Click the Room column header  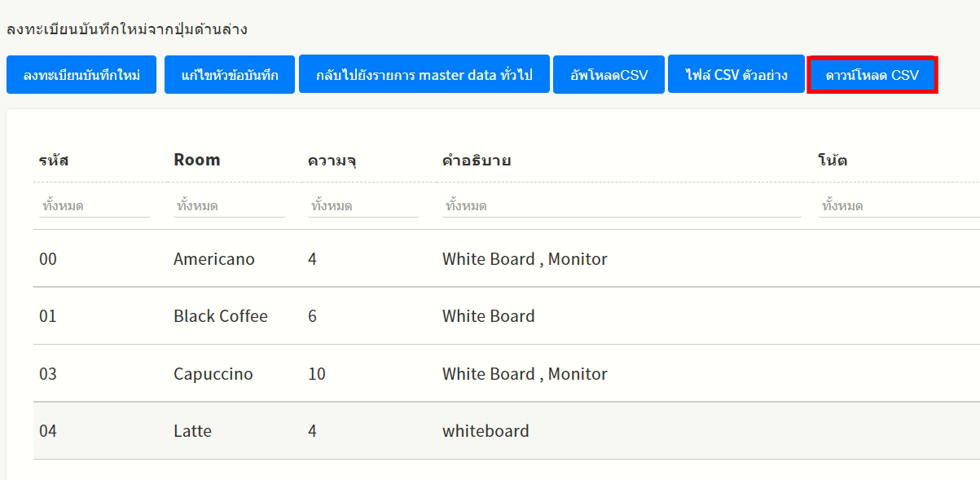[196, 160]
